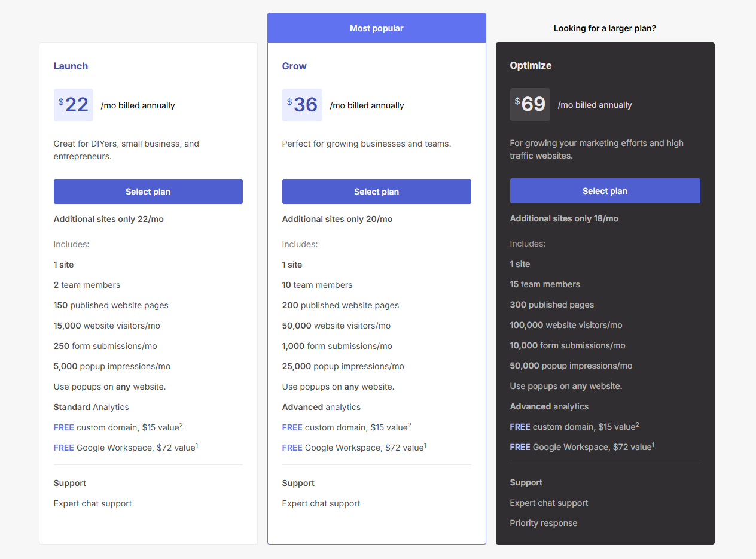
Task: Click Priority response in Optimize support
Action: (543, 523)
